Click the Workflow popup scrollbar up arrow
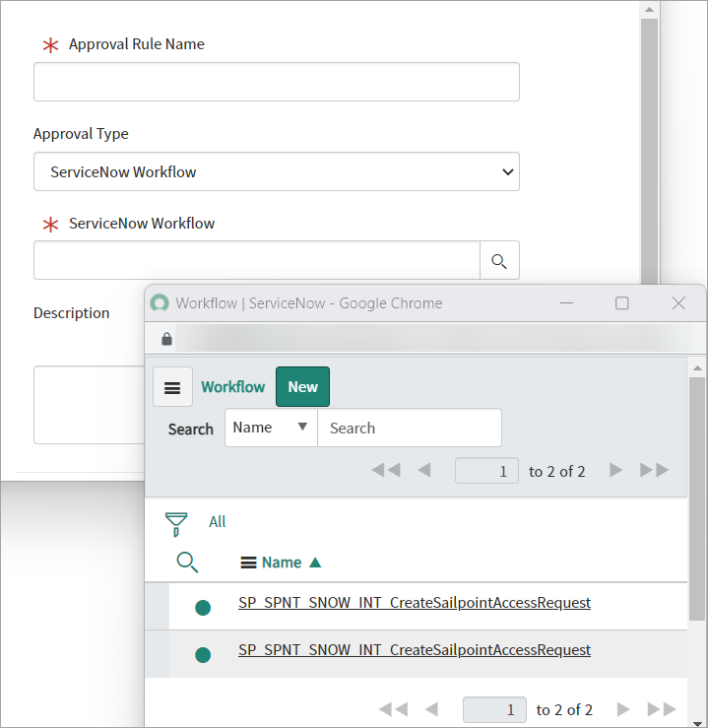 pos(697,368)
